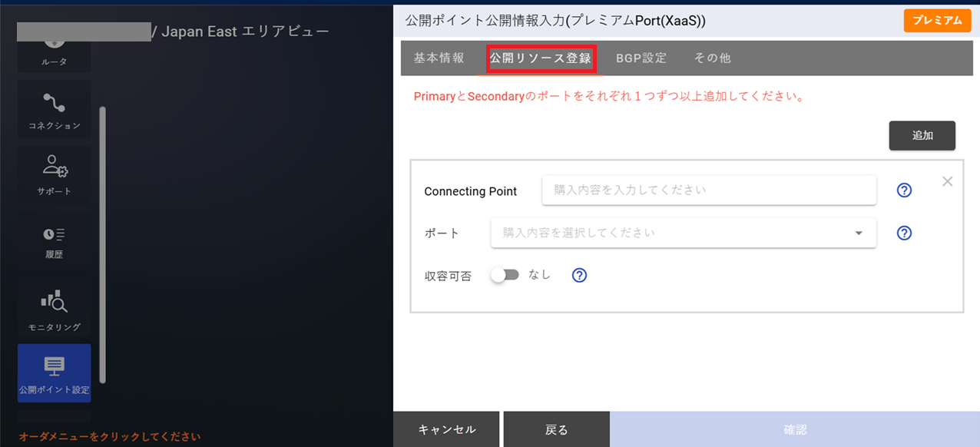Image resolution: width=980 pixels, height=447 pixels.
Task: Open the help icon beside Connecting Point
Action: pos(904,190)
